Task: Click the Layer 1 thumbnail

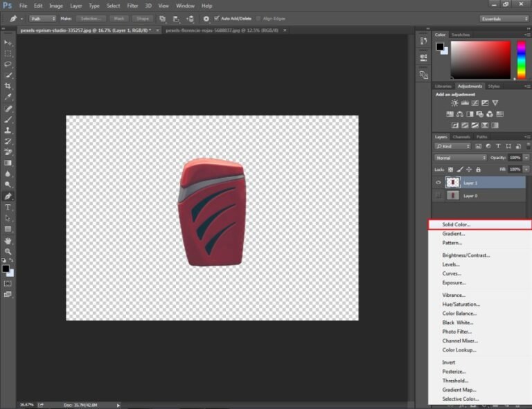Action: pos(452,183)
